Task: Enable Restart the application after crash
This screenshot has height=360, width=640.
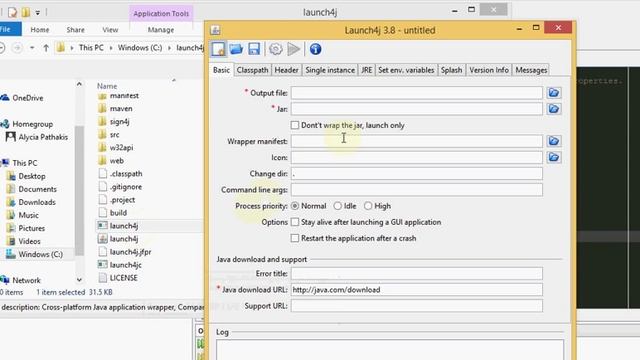Action: pos(295,238)
